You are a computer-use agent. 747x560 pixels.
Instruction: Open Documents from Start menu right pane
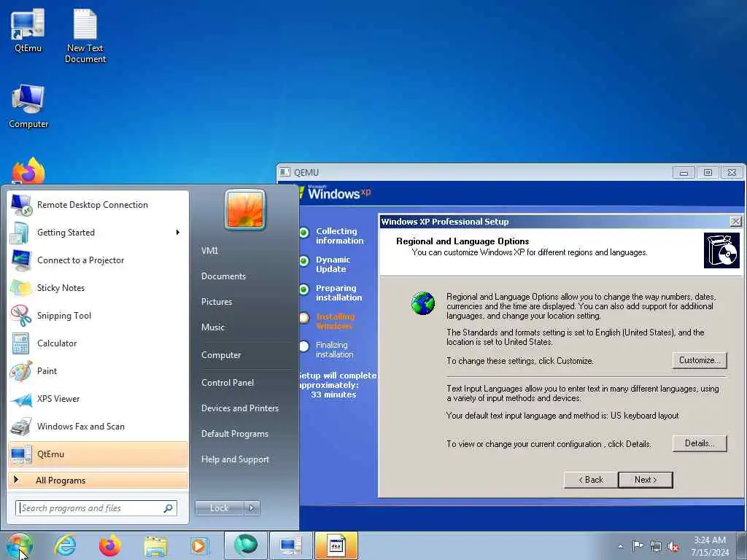pyautogui.click(x=223, y=276)
